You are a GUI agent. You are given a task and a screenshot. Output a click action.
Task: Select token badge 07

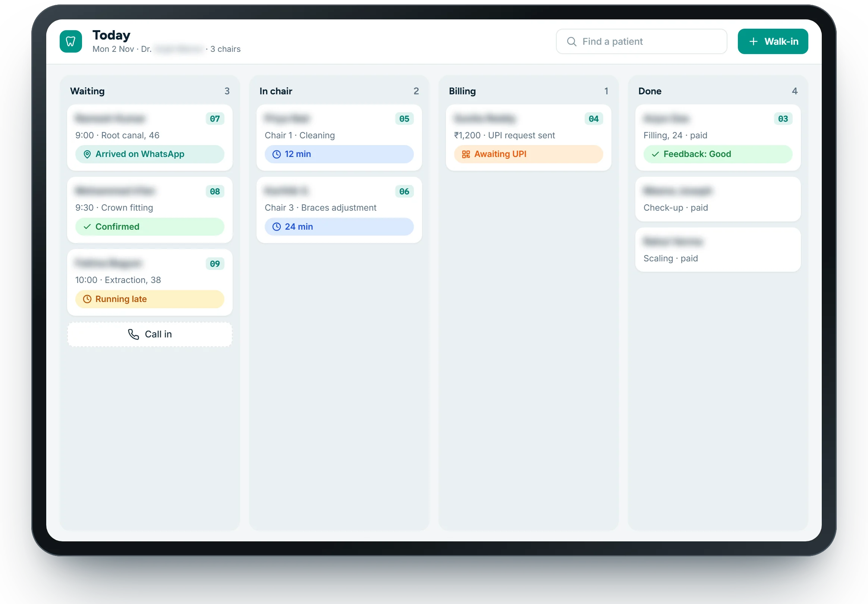point(215,119)
